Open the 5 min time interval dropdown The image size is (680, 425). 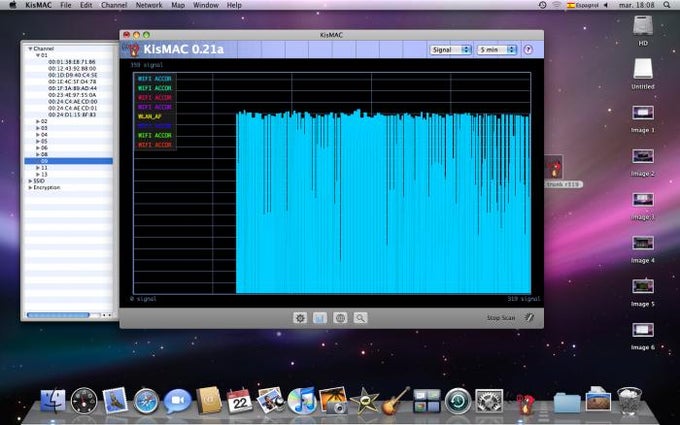pyautogui.click(x=497, y=50)
